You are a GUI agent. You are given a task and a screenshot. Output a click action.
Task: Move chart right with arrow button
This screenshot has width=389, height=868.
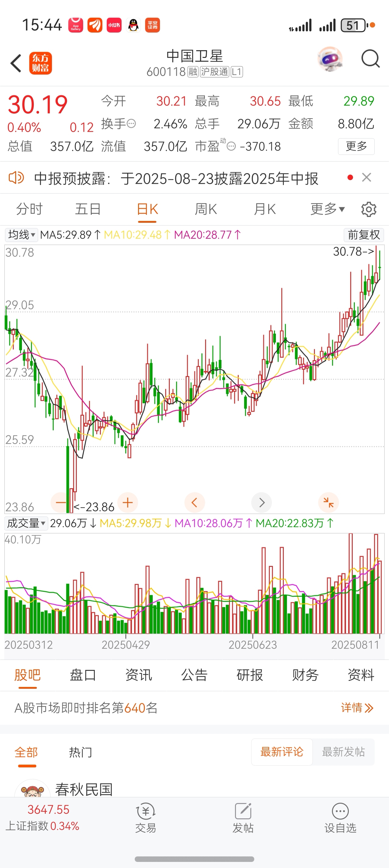tap(262, 502)
